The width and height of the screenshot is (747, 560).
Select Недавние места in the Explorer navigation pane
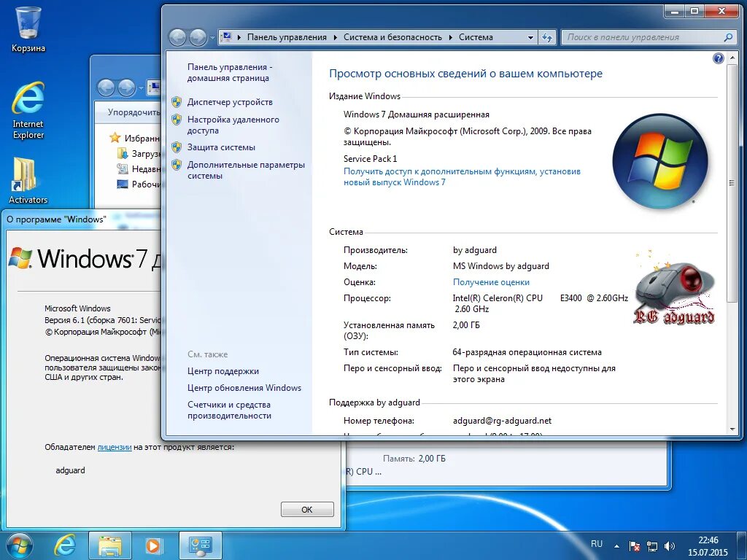139,168
